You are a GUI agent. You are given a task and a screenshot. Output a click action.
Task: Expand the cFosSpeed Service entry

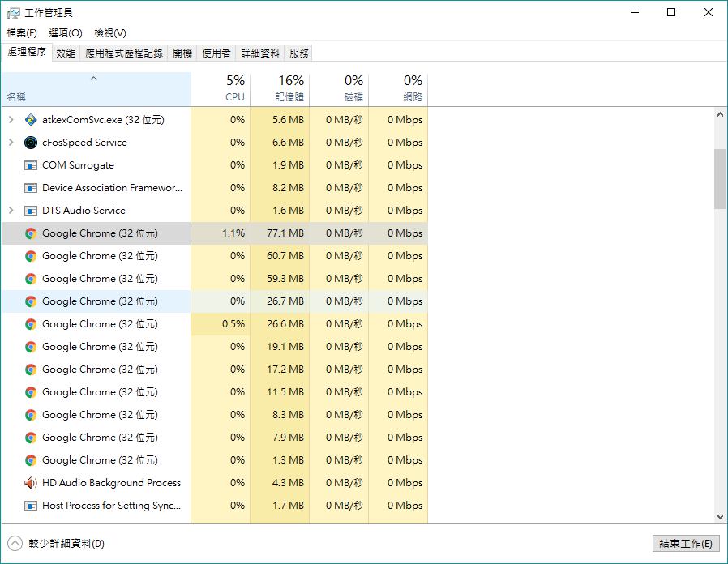11,143
